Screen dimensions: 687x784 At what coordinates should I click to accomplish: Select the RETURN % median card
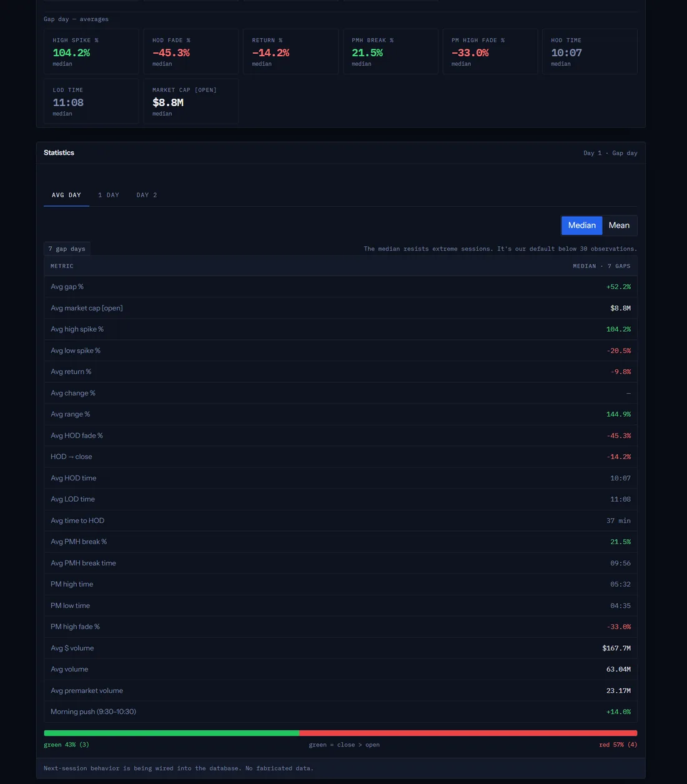point(290,52)
